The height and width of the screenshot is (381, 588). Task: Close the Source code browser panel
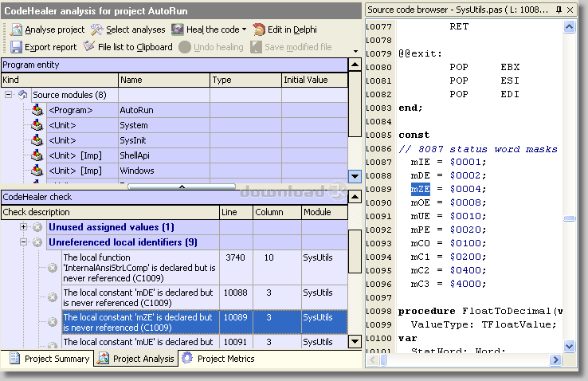[x=570, y=10]
